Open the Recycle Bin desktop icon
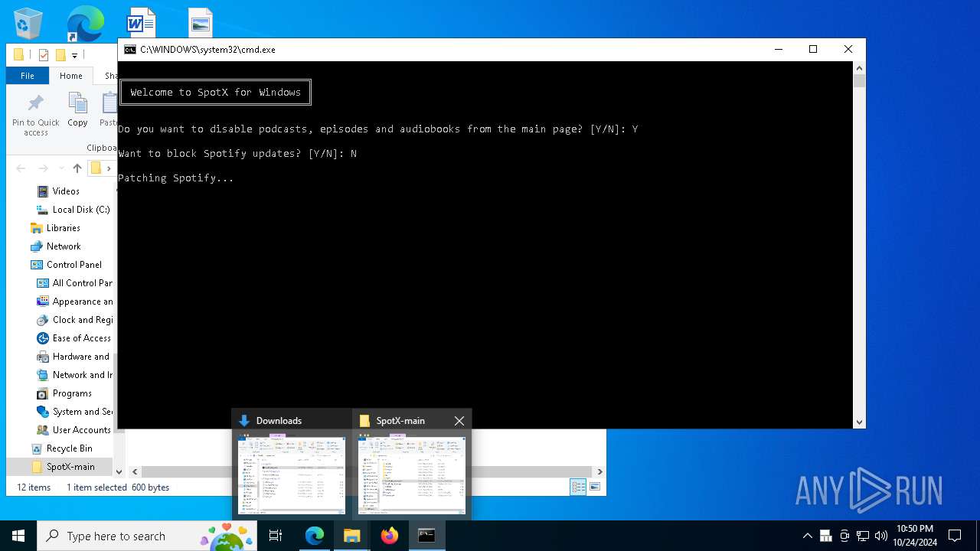The width and height of the screenshot is (980, 551). point(28,23)
